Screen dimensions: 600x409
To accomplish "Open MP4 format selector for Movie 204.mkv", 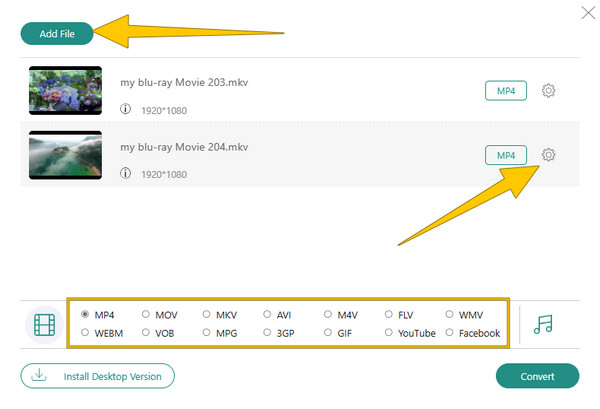I will click(506, 155).
